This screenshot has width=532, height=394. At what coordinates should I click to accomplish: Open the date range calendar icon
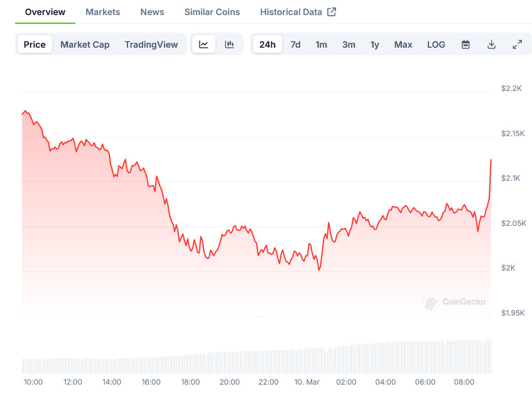click(x=465, y=44)
